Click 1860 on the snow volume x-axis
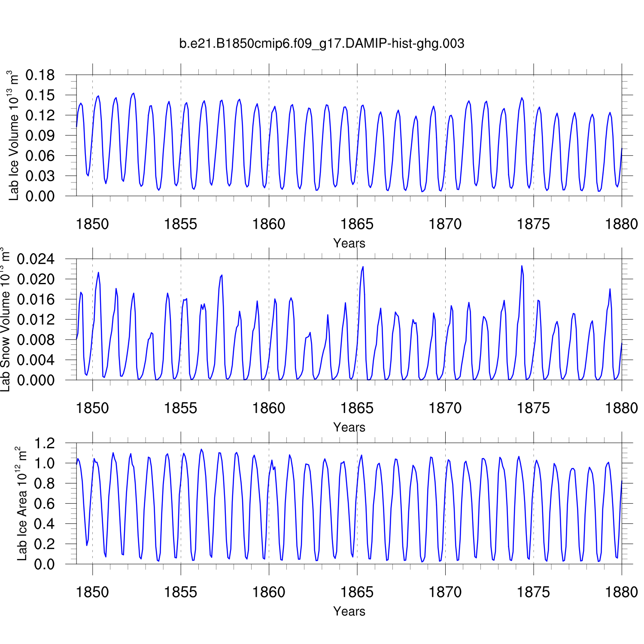 [269, 408]
